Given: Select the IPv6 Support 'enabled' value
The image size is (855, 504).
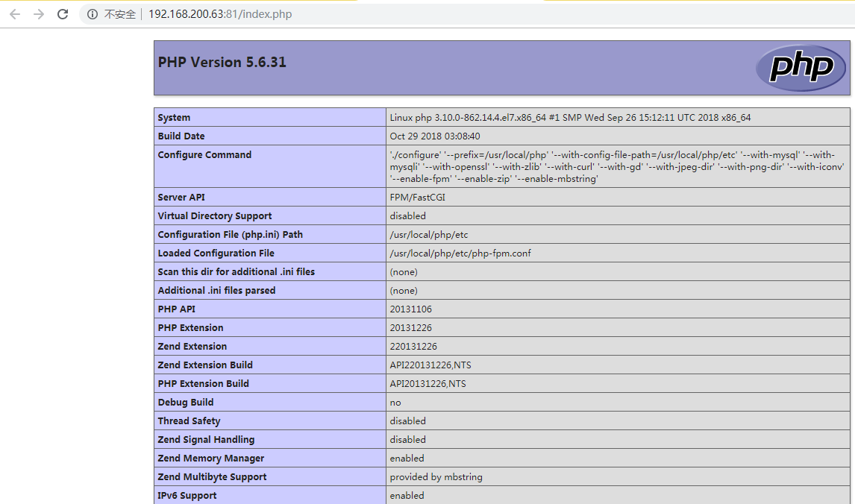Looking at the screenshot, I should click(407, 495).
